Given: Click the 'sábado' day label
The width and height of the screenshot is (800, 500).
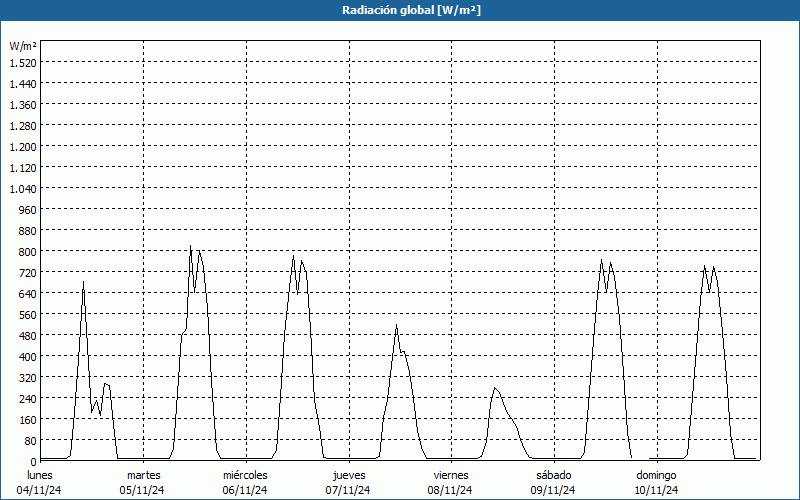Looking at the screenshot, I should 554,475.
